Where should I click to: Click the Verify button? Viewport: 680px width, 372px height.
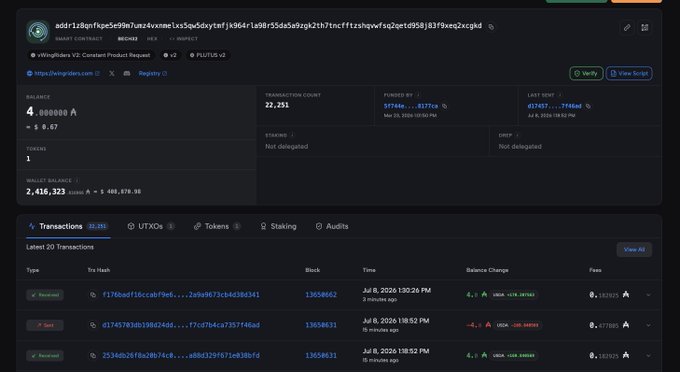586,73
